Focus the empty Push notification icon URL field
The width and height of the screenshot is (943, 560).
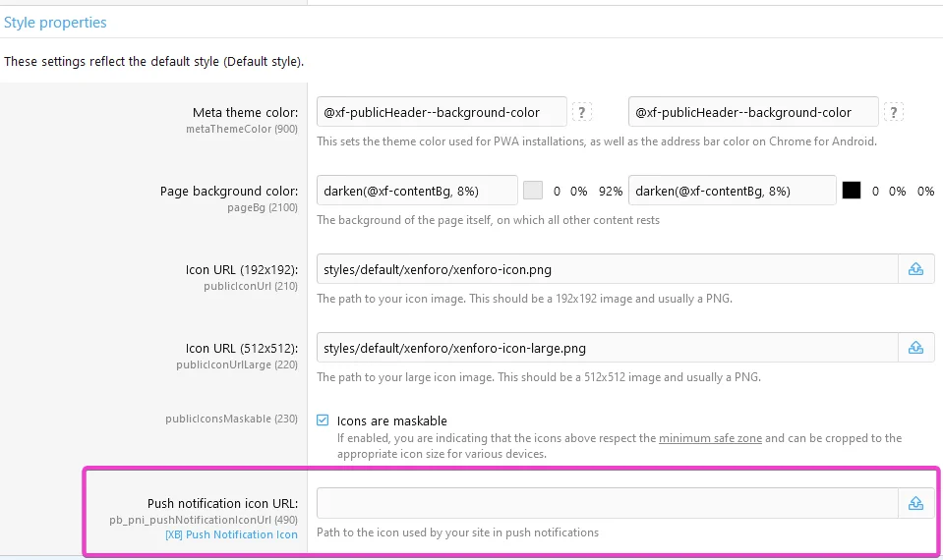[607, 503]
